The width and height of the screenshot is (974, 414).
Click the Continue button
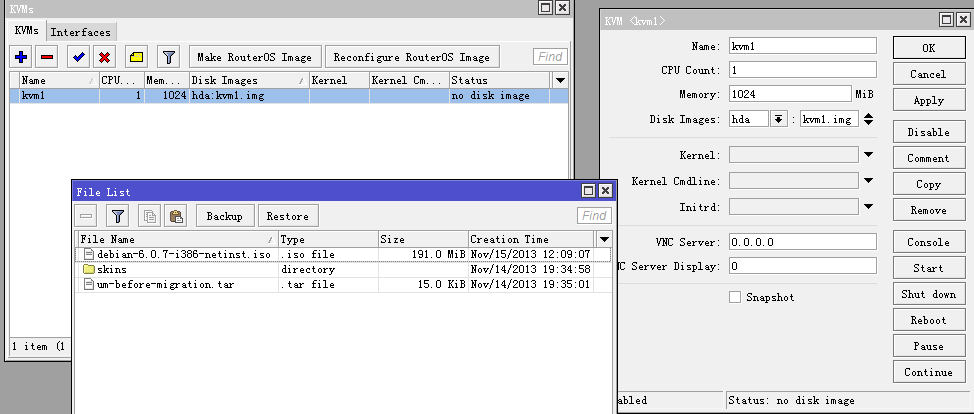(x=929, y=372)
